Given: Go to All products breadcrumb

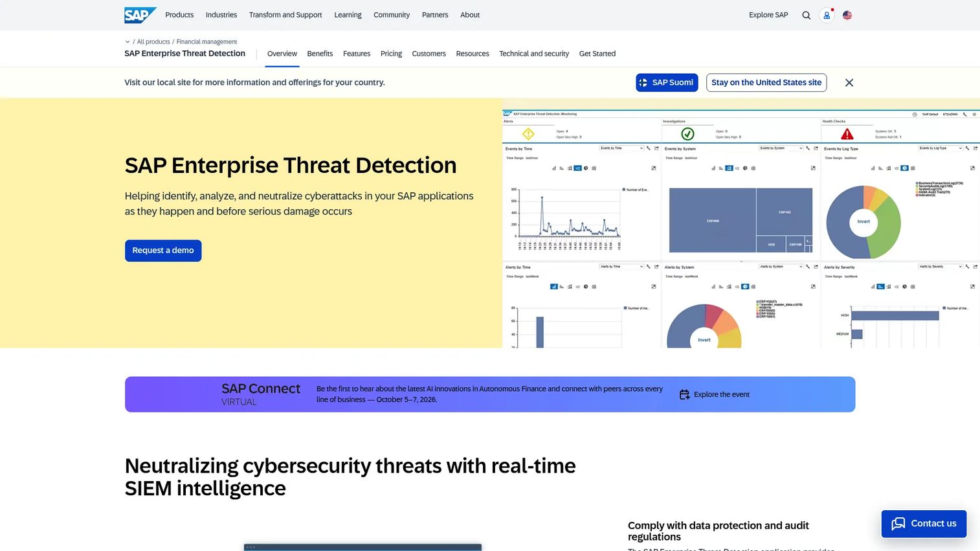Looking at the screenshot, I should tap(153, 42).
